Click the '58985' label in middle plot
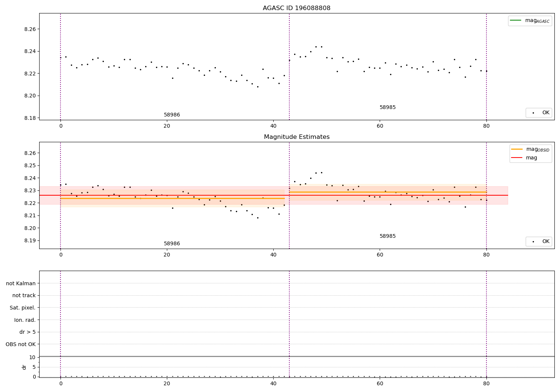 click(x=388, y=236)
